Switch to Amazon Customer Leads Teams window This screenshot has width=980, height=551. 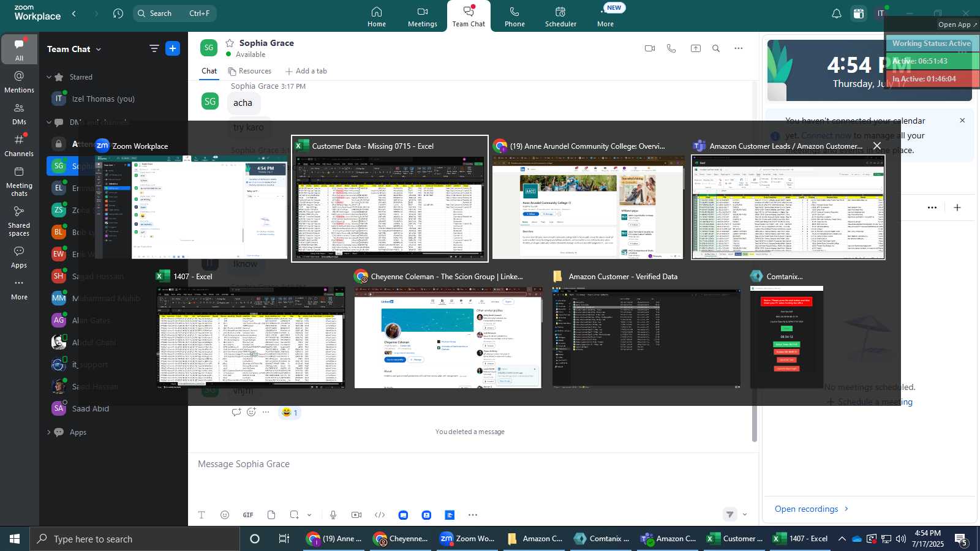(788, 198)
